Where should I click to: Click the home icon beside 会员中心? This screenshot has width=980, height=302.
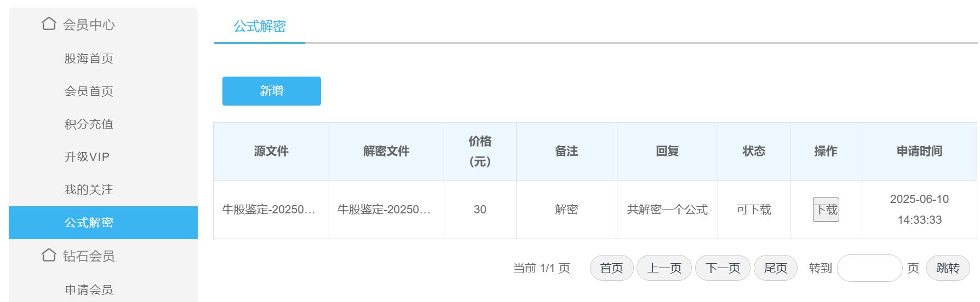pyautogui.click(x=49, y=24)
